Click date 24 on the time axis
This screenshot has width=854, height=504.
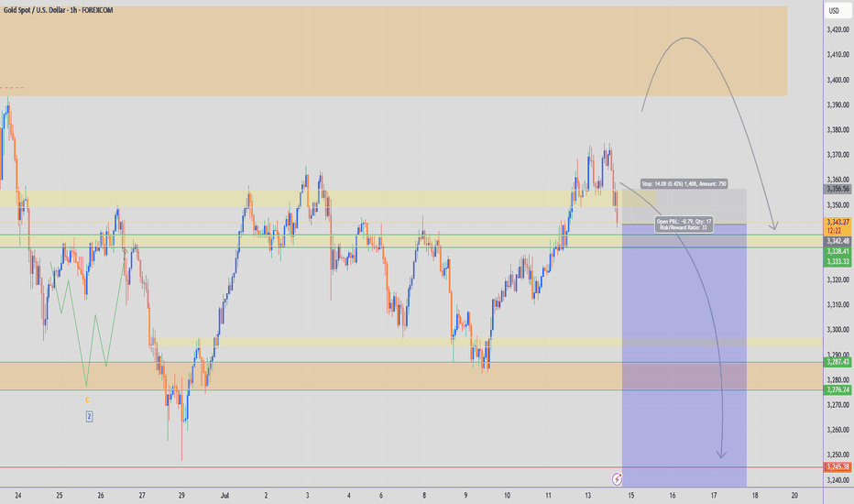(18, 495)
